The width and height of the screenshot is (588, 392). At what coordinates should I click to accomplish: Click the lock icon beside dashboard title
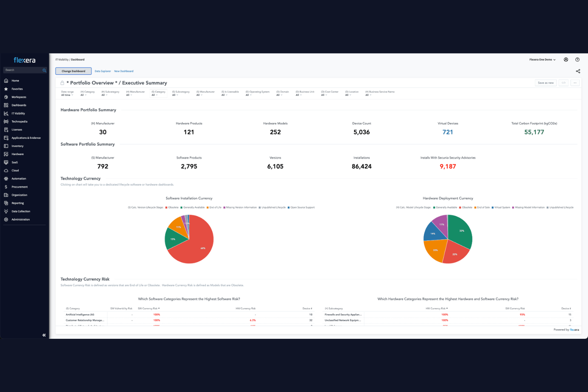(62, 83)
